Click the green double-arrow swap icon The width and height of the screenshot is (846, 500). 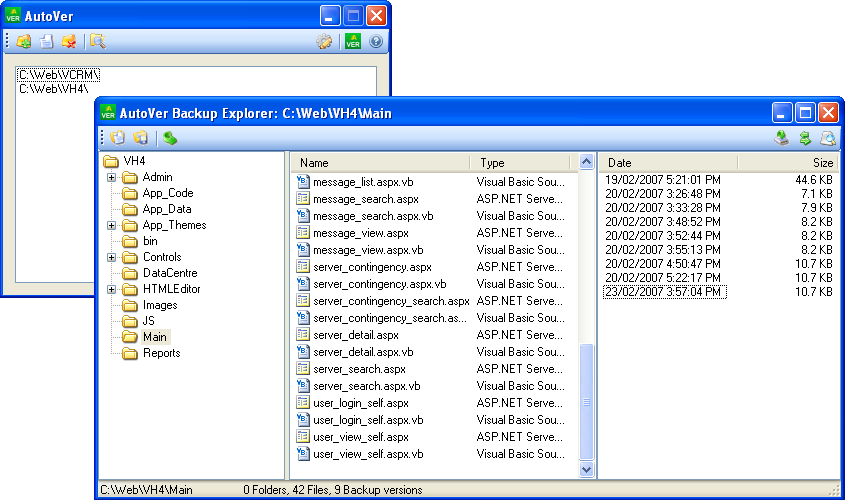coord(805,138)
